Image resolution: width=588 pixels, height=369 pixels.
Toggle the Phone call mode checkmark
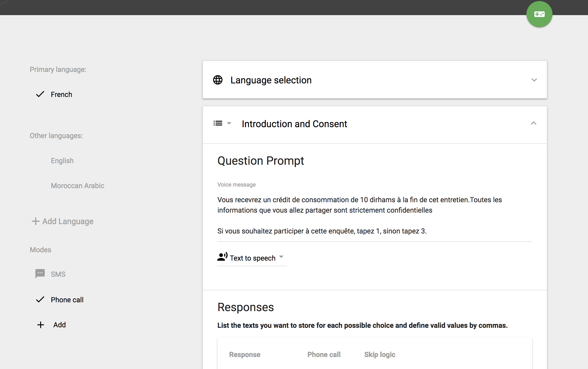click(x=40, y=300)
